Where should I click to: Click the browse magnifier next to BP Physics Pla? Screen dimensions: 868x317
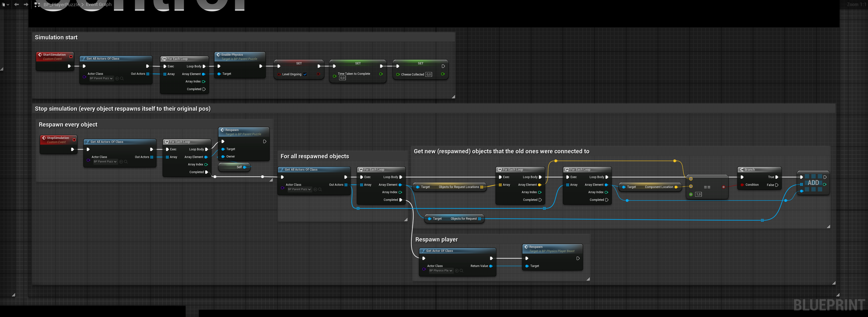pyautogui.click(x=462, y=271)
